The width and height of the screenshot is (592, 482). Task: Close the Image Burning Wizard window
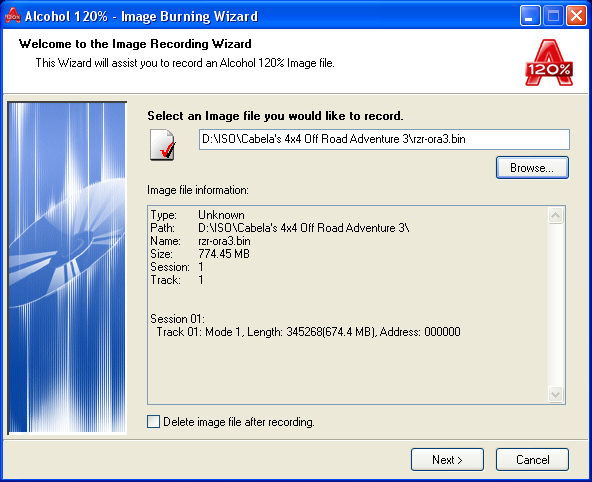click(577, 16)
